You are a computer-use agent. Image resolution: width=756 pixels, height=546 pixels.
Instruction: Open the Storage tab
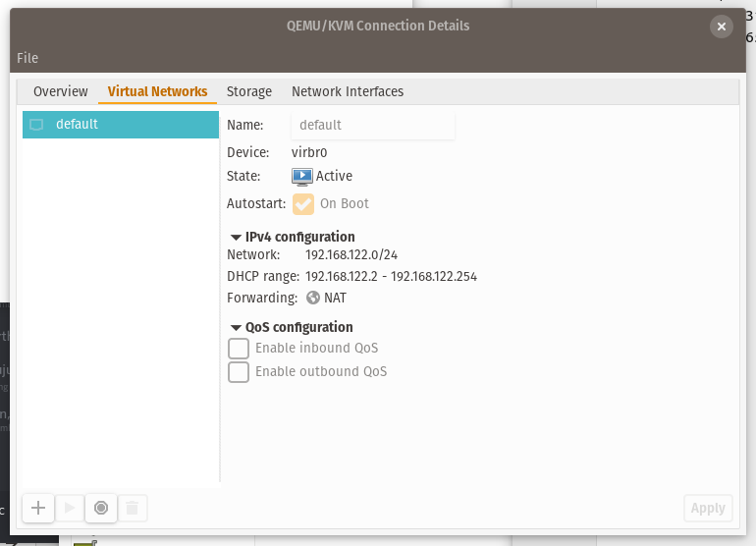click(x=249, y=91)
